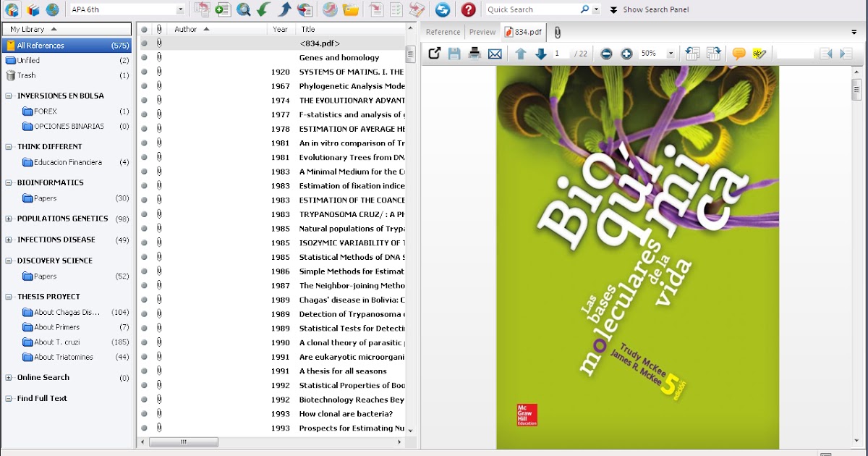This screenshot has height=456, width=868.
Task: Click the green Import arrow icon
Action: coord(263,9)
